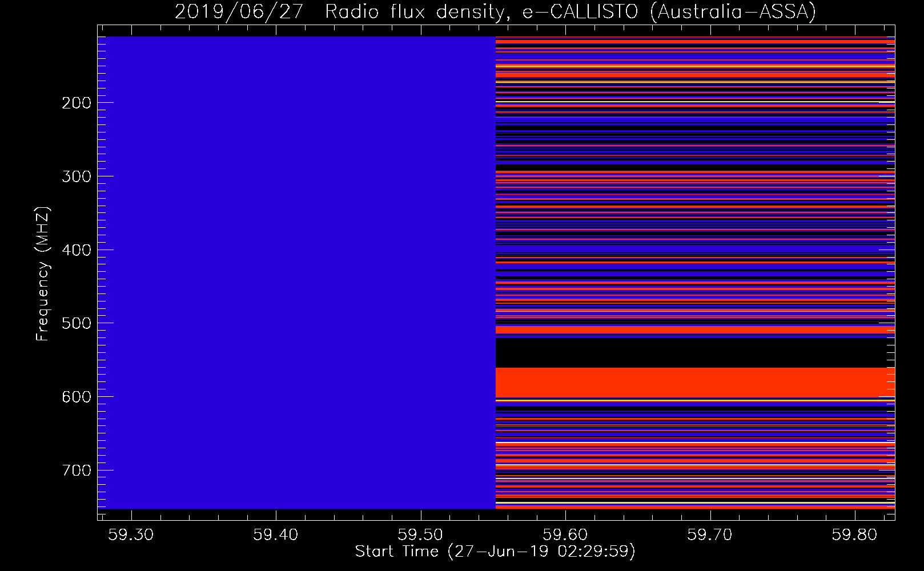Image resolution: width=924 pixels, height=571 pixels.
Task: Select the date 2019/06/27 in the title
Action: [239, 12]
